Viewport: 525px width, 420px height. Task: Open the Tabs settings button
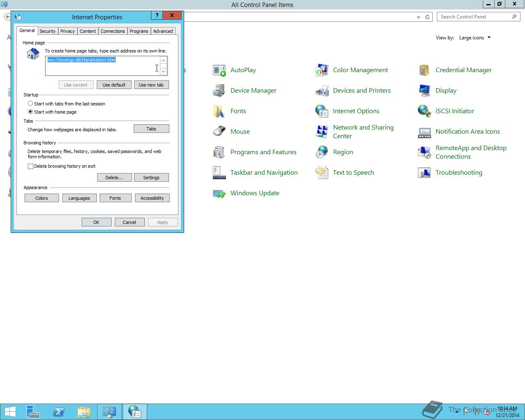[151, 129]
